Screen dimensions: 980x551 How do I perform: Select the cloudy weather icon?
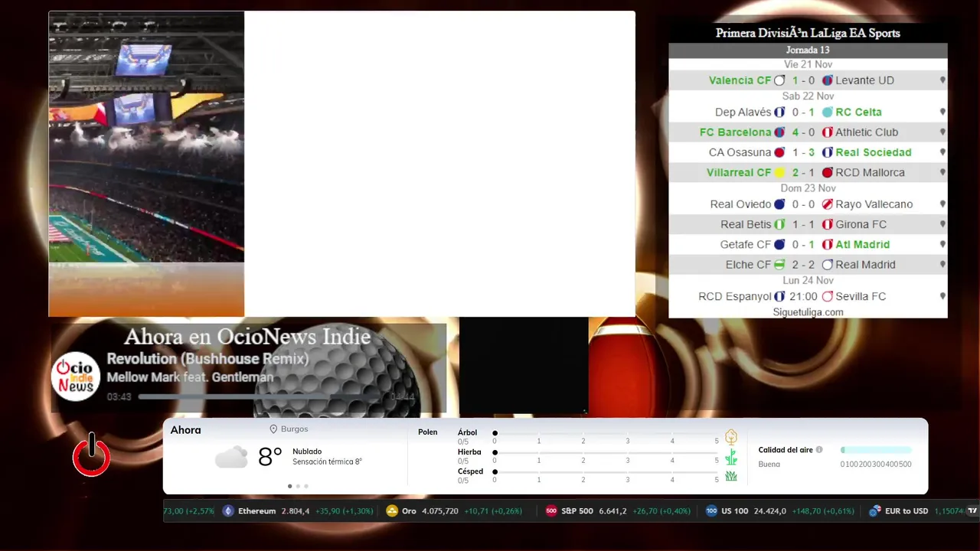(231, 458)
